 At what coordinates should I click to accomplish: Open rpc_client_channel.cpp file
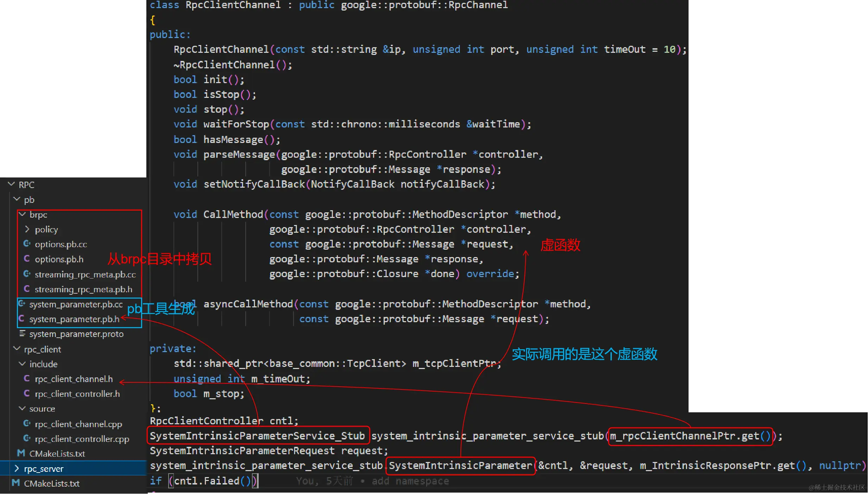(78, 424)
